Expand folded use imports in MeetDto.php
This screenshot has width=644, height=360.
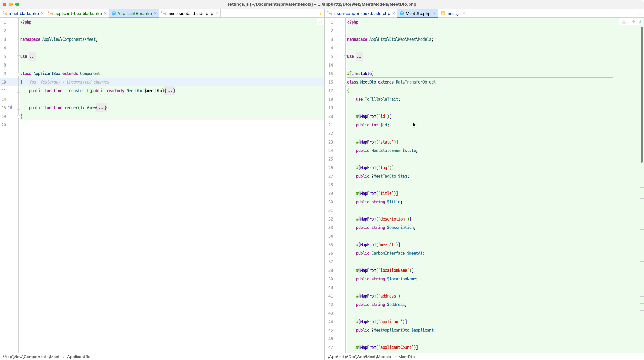[359, 57]
